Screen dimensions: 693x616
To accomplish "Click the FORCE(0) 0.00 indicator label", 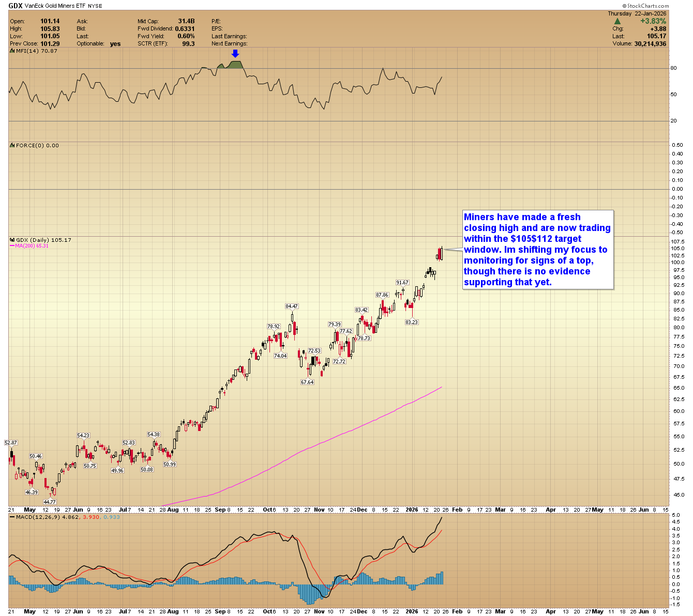I will (37, 145).
